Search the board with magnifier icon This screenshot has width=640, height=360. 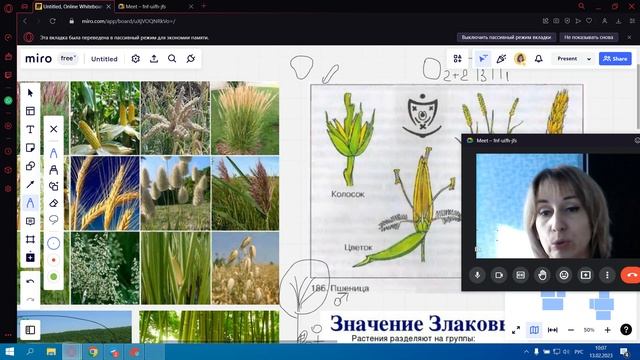[x=172, y=59]
